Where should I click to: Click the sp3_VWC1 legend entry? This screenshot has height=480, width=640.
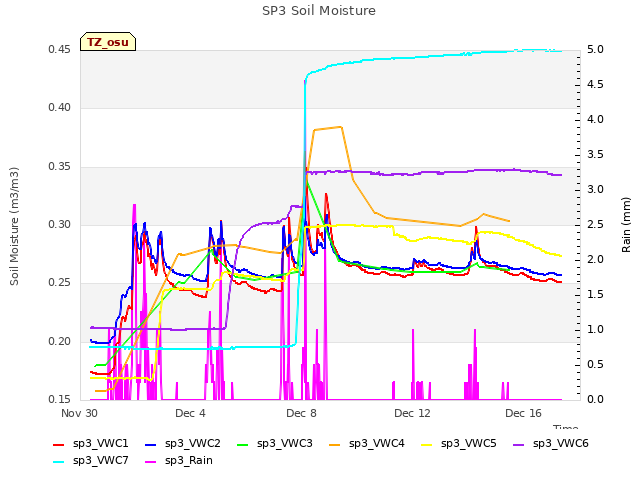tap(91, 444)
